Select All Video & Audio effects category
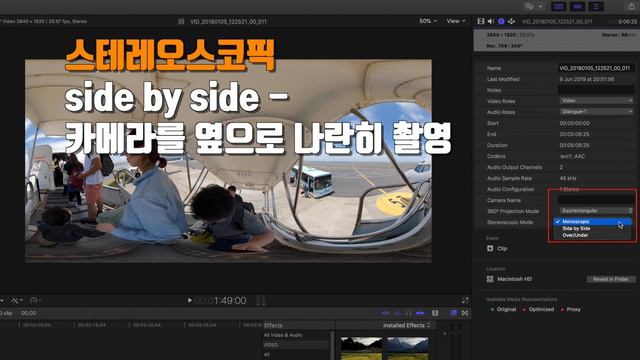The width and height of the screenshot is (640, 360). (283, 335)
